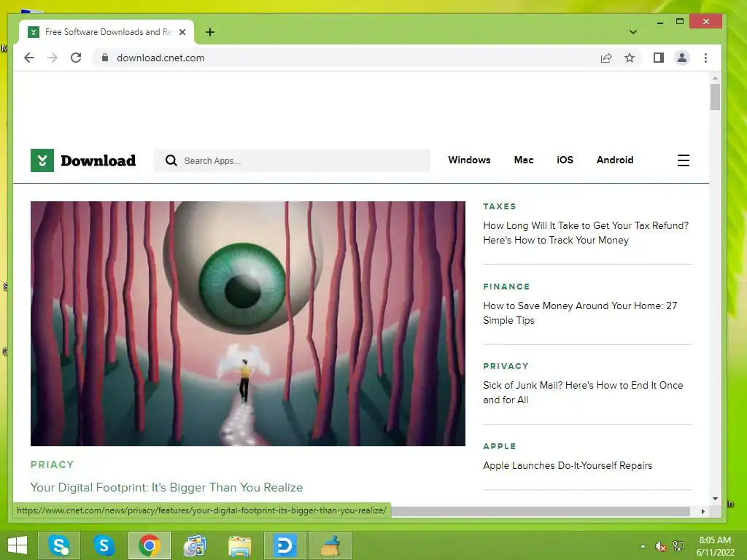Open 'How to Save Money Around Your Home' article
The width and height of the screenshot is (747, 560).
coord(580,313)
